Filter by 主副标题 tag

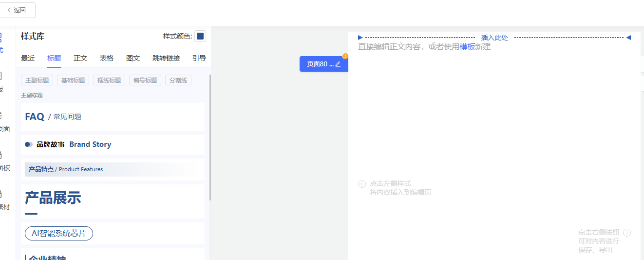[x=37, y=80]
